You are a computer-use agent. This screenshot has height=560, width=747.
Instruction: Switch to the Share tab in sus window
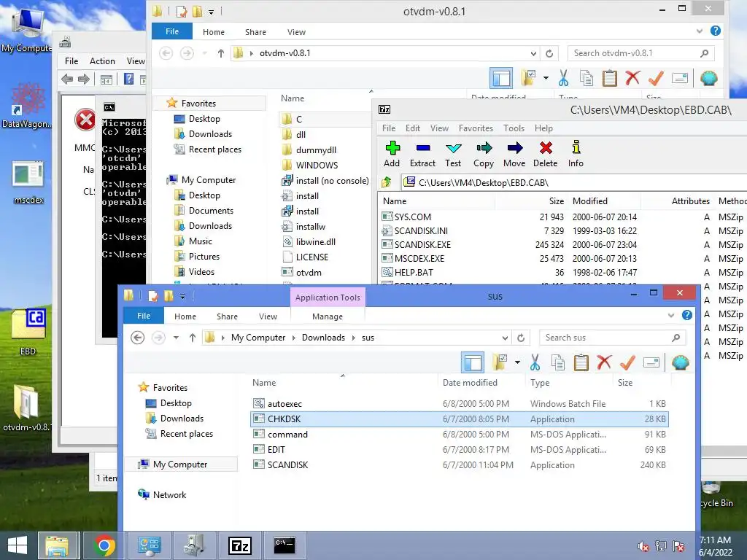(227, 316)
